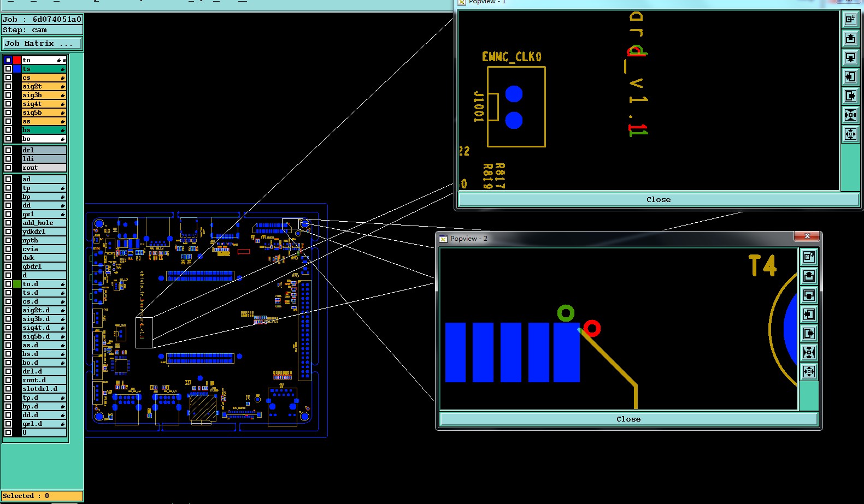Select the gbdrl layer row
The width and height of the screenshot is (864, 504).
(x=44, y=266)
